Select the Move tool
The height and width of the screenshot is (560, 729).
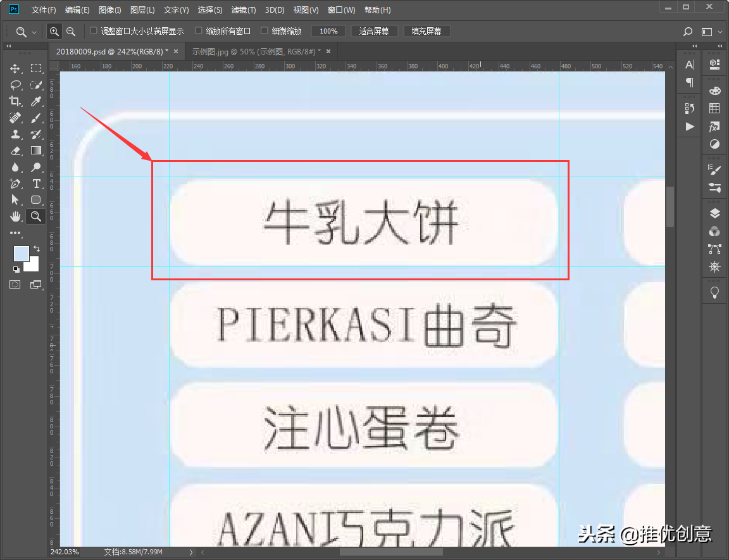(15, 69)
